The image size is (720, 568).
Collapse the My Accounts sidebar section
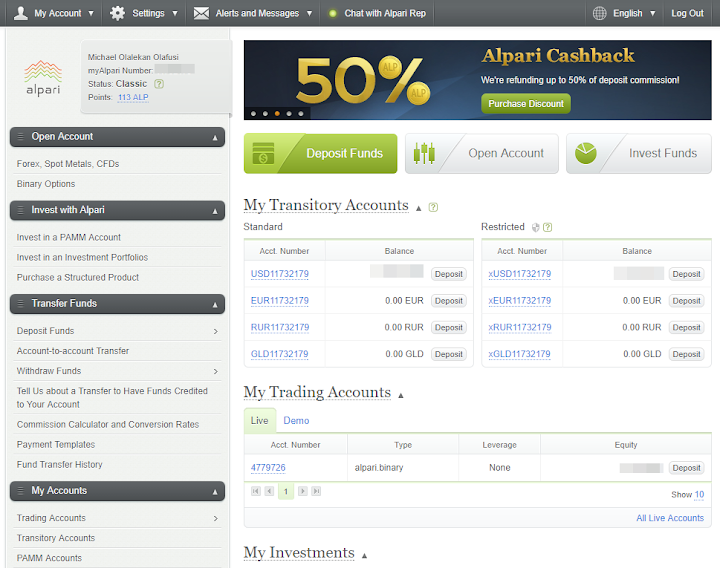215,492
